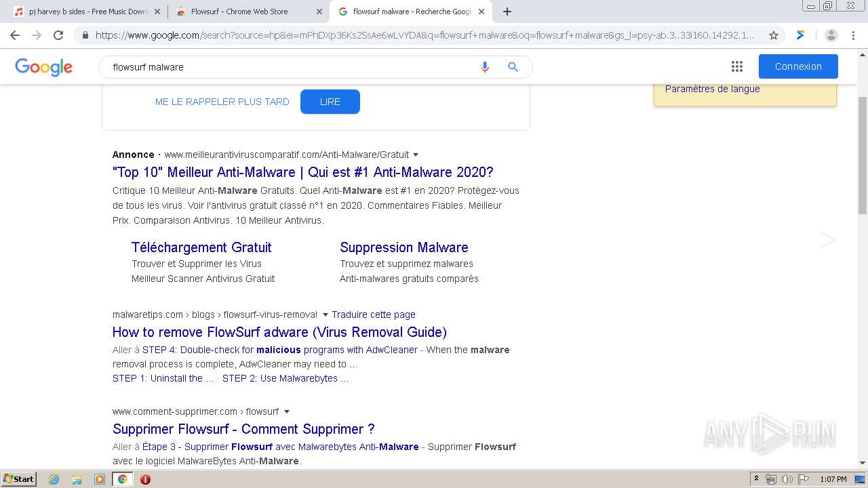Open the Action Center flag icon
The width and height of the screenshot is (868, 488).
pyautogui.click(x=804, y=479)
